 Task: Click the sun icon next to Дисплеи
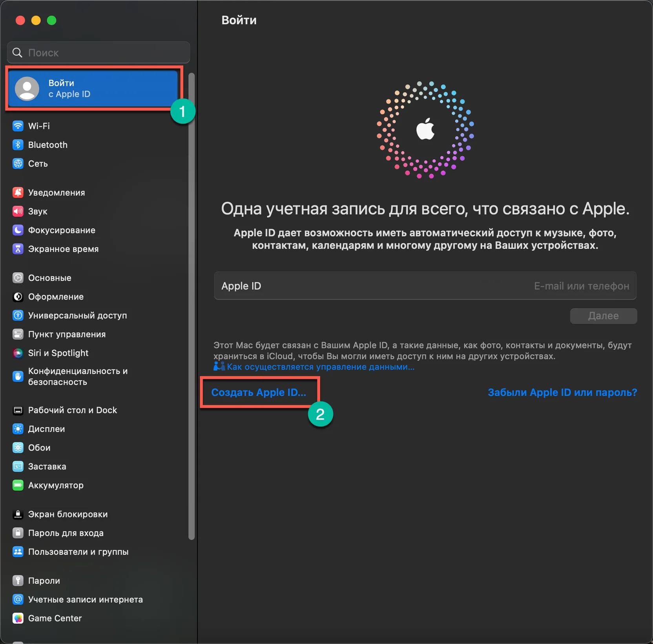(x=18, y=429)
